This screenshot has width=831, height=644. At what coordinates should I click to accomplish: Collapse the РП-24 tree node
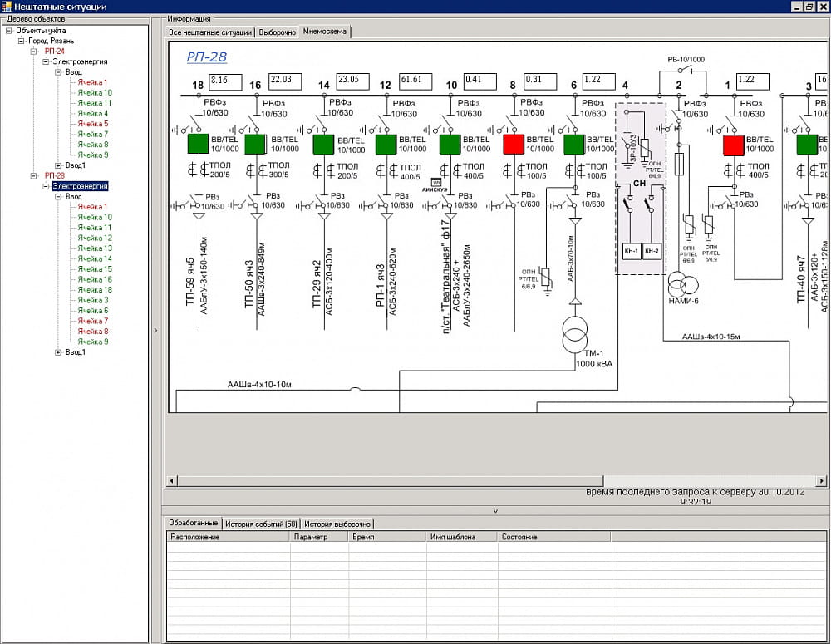coord(35,52)
